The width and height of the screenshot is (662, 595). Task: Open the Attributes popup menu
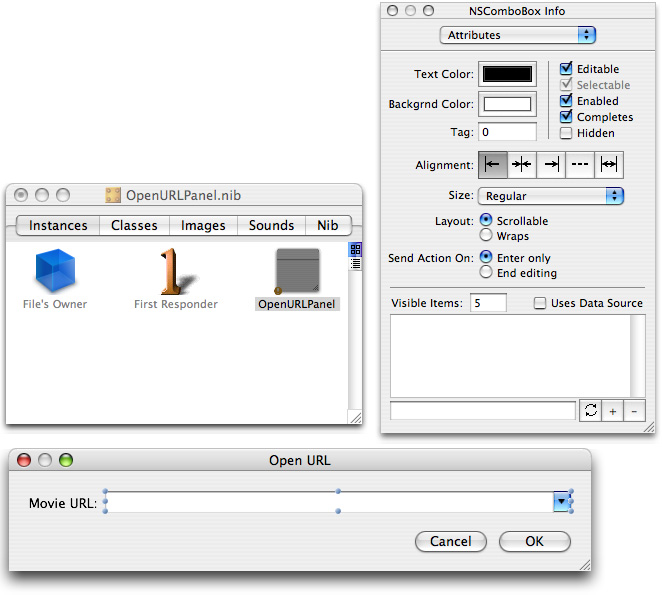(517, 35)
